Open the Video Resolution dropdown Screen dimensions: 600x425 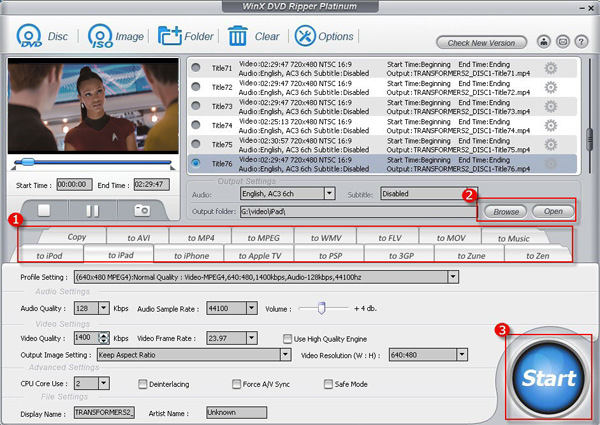click(x=462, y=355)
